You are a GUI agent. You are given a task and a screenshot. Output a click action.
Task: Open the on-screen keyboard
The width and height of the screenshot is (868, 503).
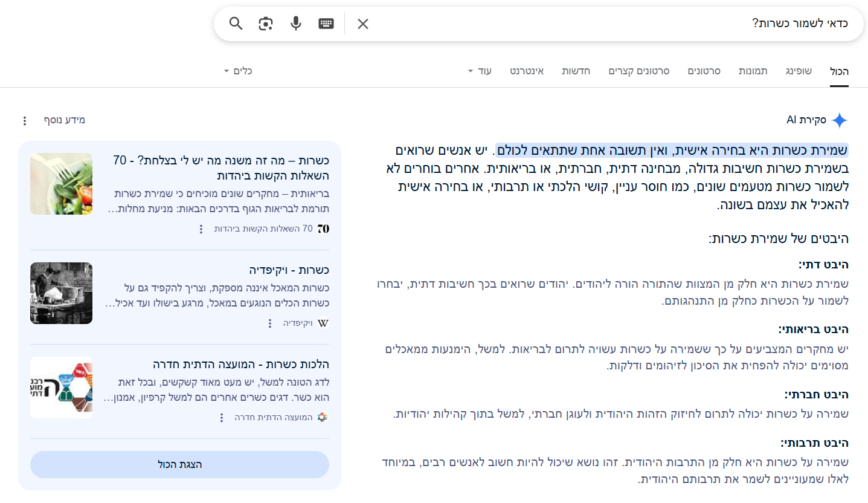click(326, 24)
